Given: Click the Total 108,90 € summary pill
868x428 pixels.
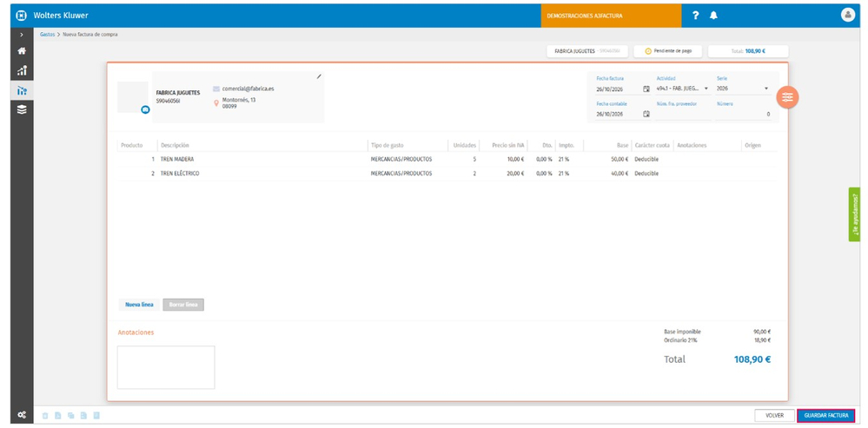Looking at the screenshot, I should click(x=748, y=51).
